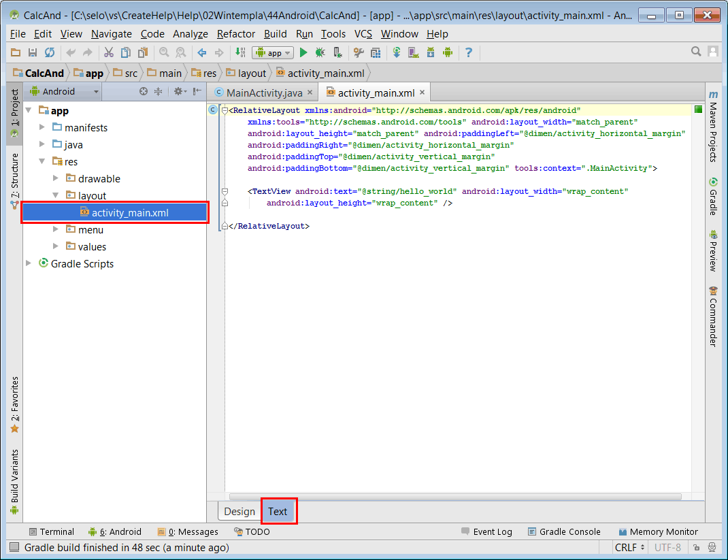The width and height of the screenshot is (728, 560).
Task: Collapse the layout folder
Action: pos(56,195)
